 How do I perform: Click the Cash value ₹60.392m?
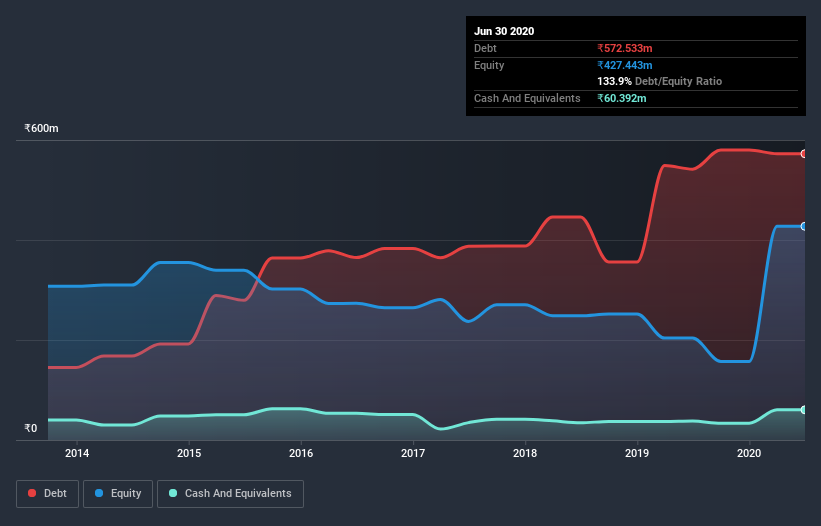coord(622,98)
